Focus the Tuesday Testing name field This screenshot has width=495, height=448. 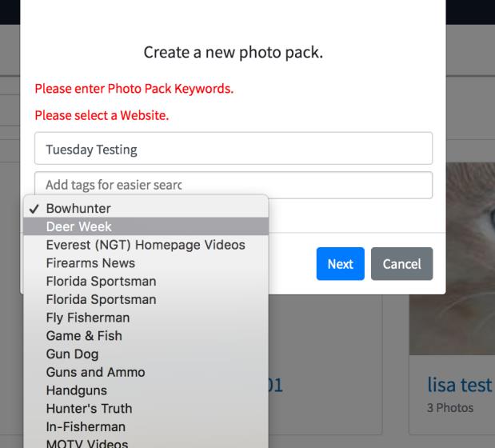[234, 148]
